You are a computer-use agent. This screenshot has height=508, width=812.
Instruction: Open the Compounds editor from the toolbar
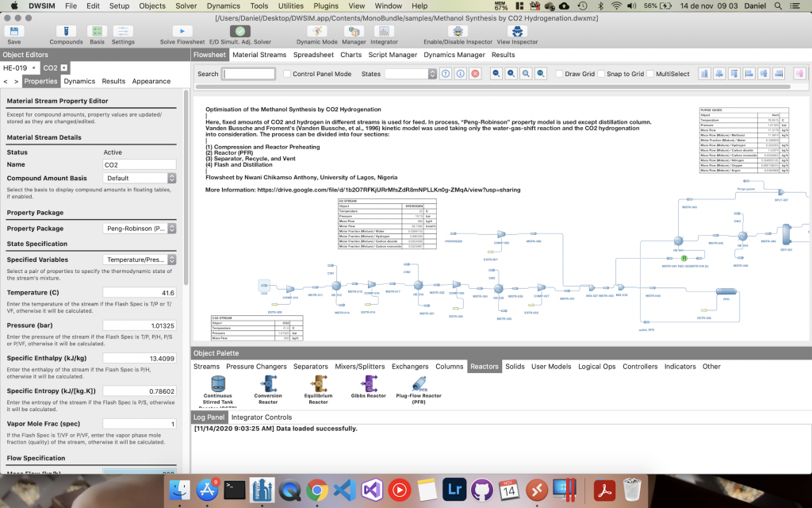pos(66,33)
